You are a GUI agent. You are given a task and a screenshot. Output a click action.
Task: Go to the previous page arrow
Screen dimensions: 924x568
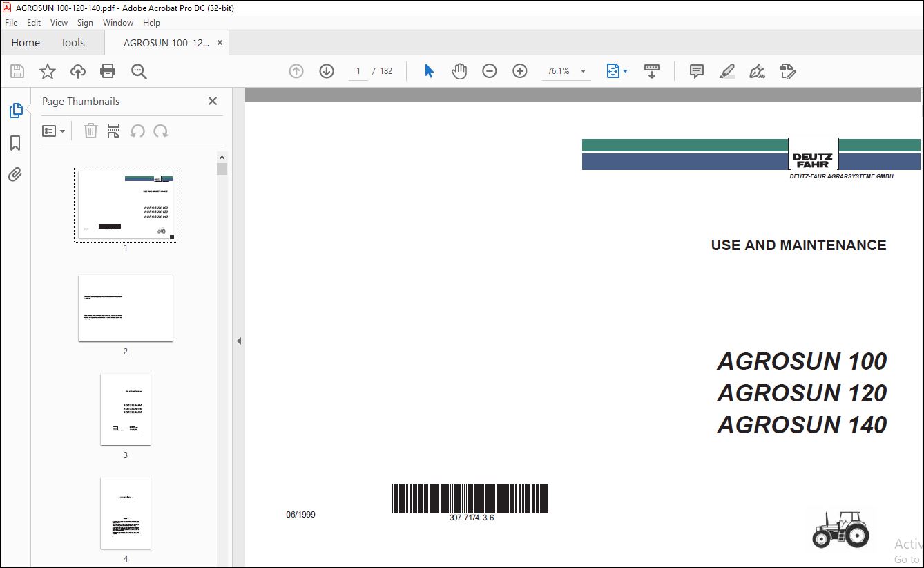(296, 71)
